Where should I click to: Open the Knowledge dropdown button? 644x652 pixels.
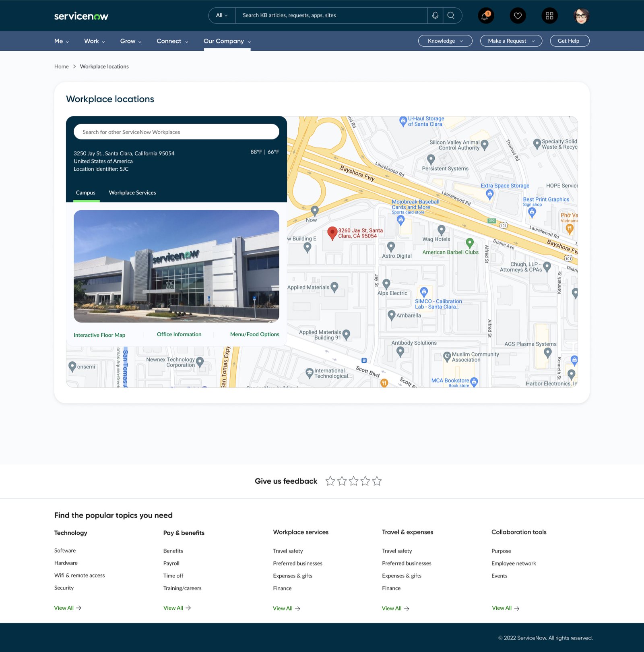coord(445,41)
